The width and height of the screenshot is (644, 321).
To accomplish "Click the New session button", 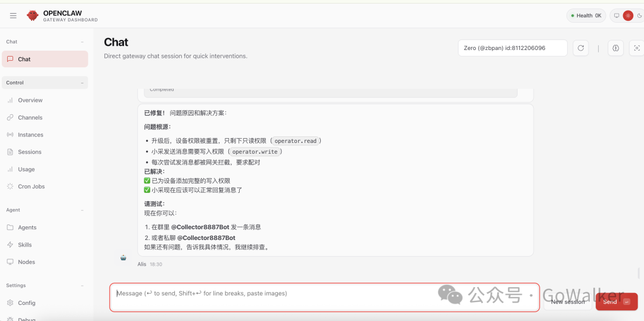I will tap(568, 302).
